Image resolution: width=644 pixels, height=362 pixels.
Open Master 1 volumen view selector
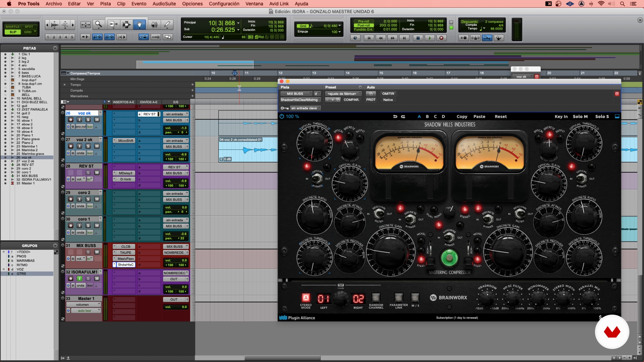pos(84,305)
